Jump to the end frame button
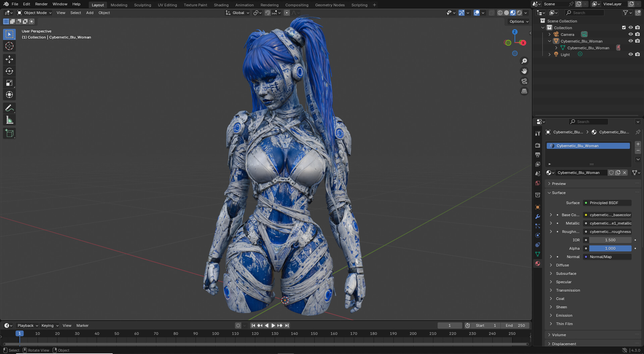 tap(287, 326)
